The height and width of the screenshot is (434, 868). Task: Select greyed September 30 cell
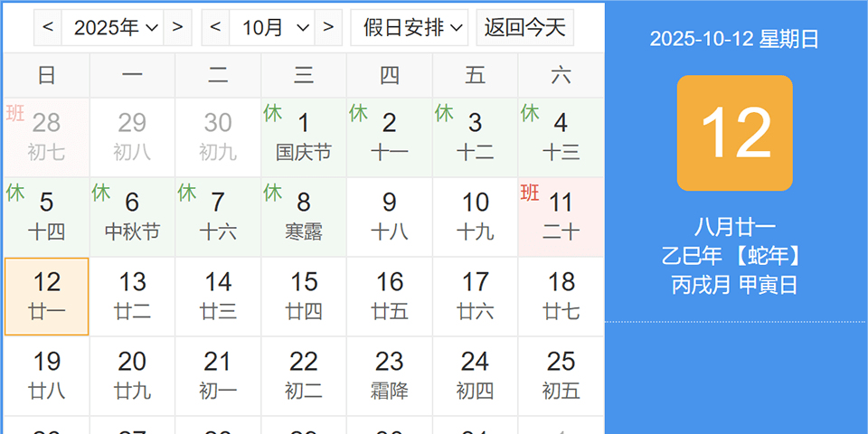(218, 137)
